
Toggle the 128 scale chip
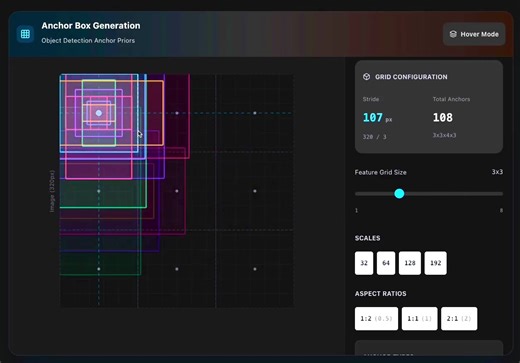[410, 263]
